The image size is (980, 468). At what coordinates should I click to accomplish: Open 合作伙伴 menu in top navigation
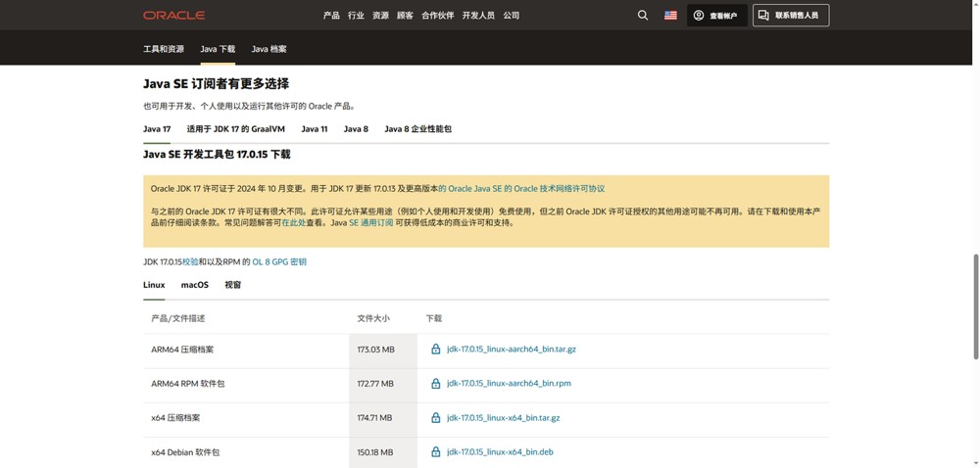coord(437,16)
